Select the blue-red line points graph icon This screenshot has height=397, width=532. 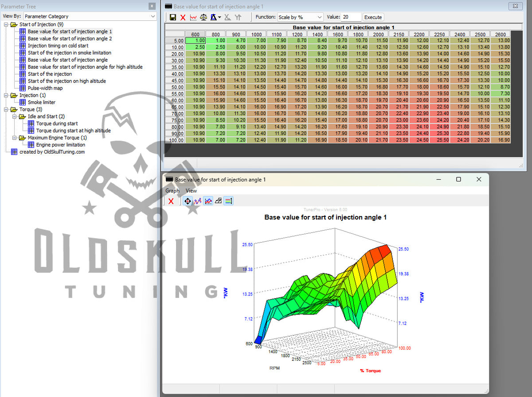(198, 201)
